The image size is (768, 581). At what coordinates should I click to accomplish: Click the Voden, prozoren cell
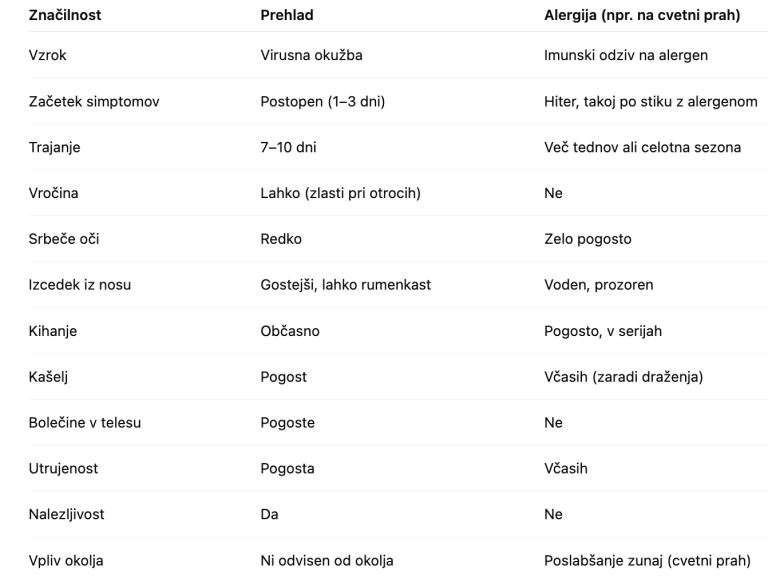[598, 285]
